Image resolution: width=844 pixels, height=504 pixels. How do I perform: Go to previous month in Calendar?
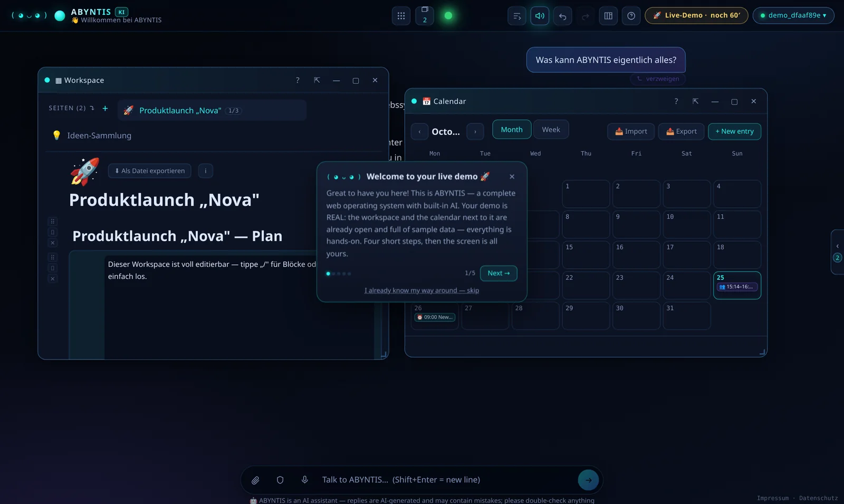click(420, 132)
